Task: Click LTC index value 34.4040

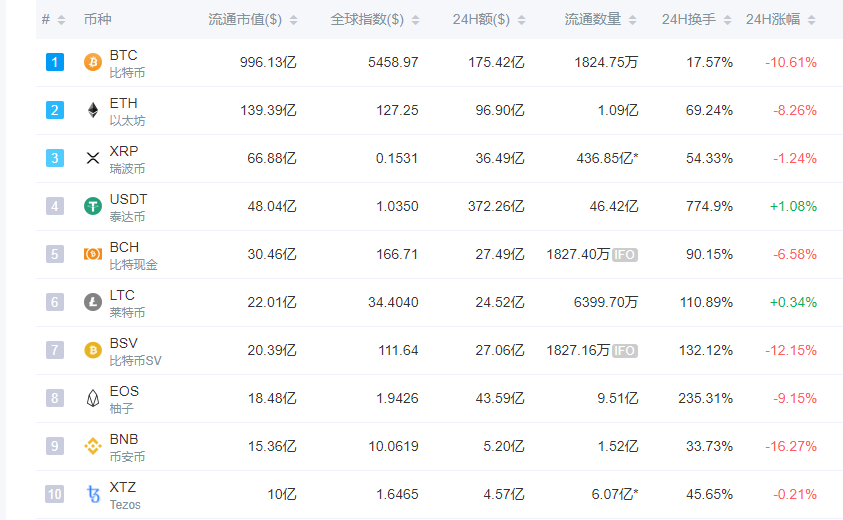Action: [x=393, y=302]
